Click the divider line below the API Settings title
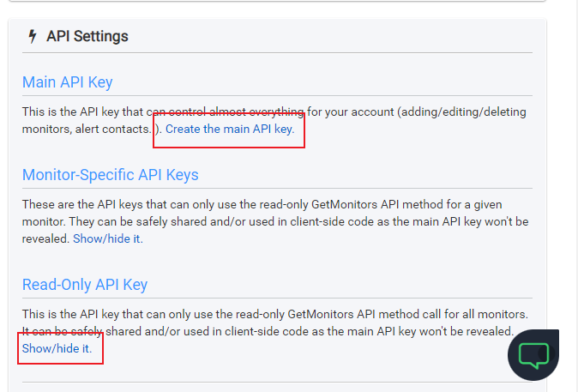Screen dimensions: 578x392 click(277, 52)
